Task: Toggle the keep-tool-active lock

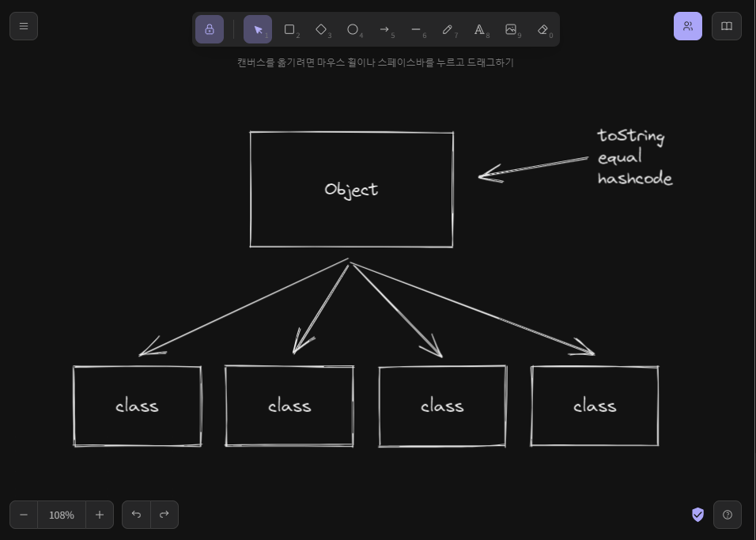Action: click(x=210, y=29)
